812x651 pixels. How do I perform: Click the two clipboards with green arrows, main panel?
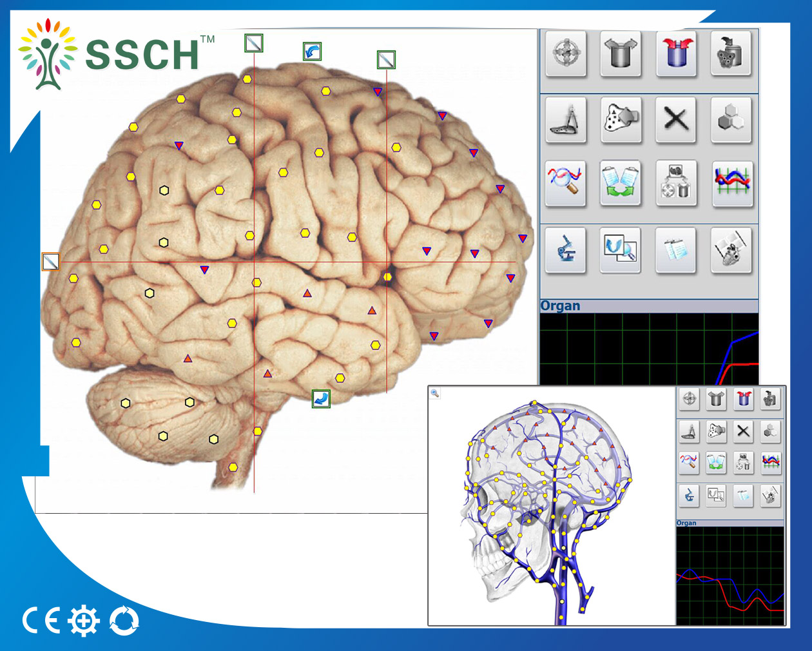point(621,183)
